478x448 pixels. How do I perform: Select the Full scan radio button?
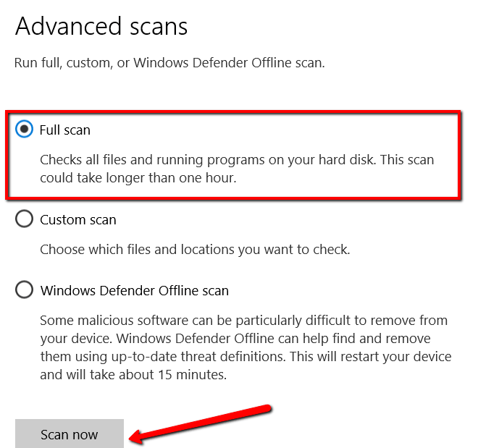click(25, 130)
